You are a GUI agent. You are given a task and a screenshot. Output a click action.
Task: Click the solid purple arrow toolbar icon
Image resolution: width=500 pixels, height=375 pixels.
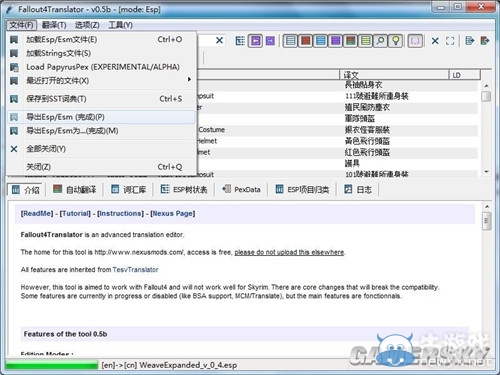270,41
